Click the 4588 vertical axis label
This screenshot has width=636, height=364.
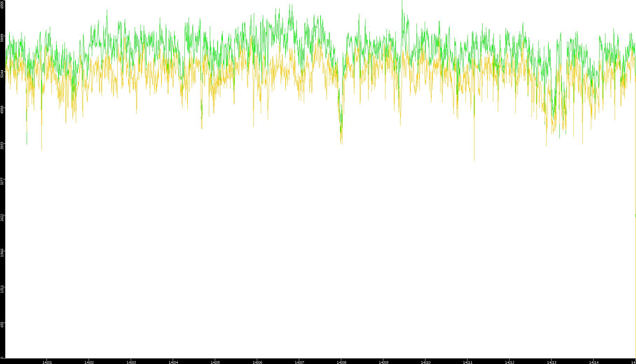pyautogui.click(x=2, y=110)
